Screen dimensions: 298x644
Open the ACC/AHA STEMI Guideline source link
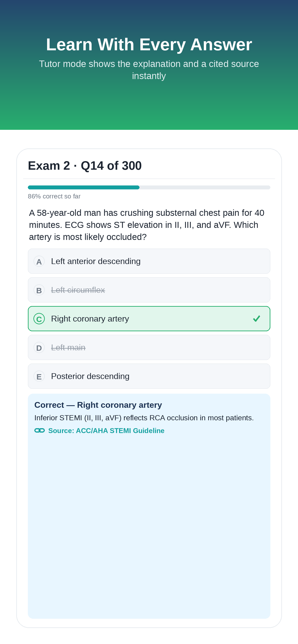[x=106, y=430]
